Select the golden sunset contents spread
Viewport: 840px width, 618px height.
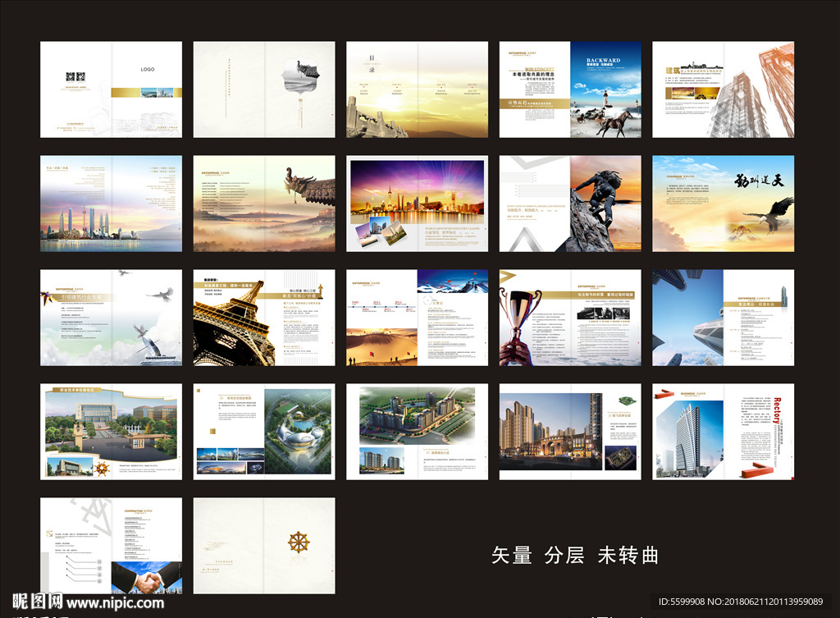pos(417,89)
